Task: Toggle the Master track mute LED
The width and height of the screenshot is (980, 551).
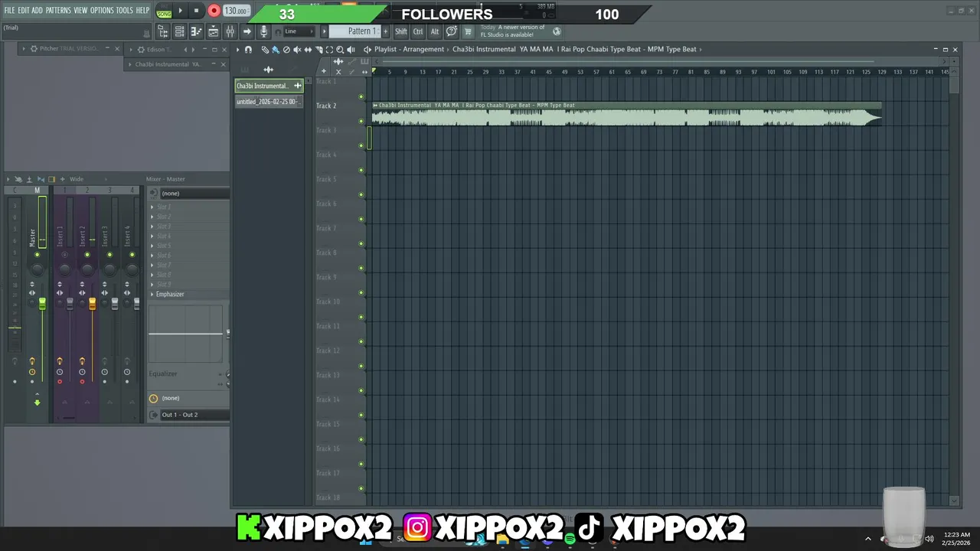Action: pos(37,255)
